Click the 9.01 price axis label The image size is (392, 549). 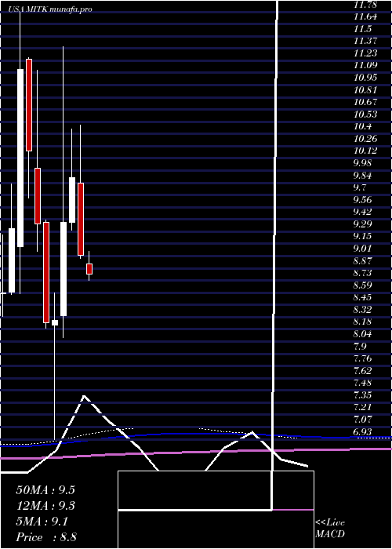[x=365, y=249]
